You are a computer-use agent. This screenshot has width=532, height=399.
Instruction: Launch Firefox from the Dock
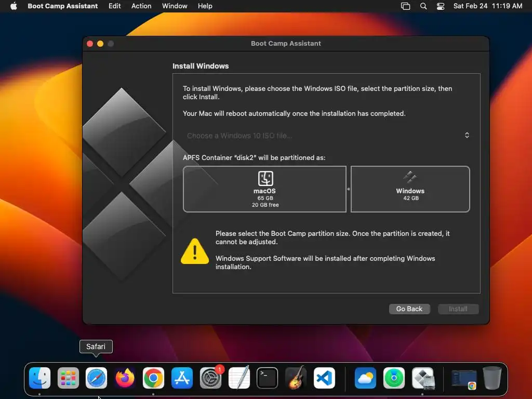pos(125,378)
